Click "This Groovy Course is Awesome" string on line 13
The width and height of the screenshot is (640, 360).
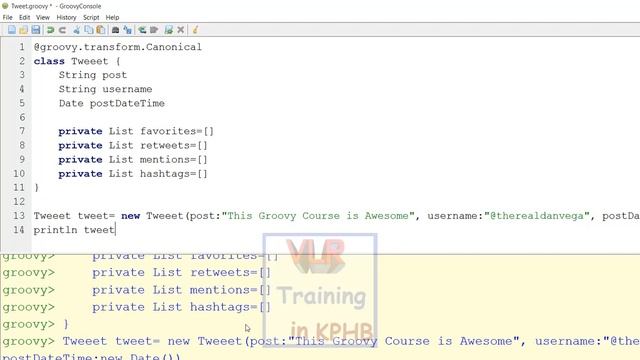click(x=318, y=216)
